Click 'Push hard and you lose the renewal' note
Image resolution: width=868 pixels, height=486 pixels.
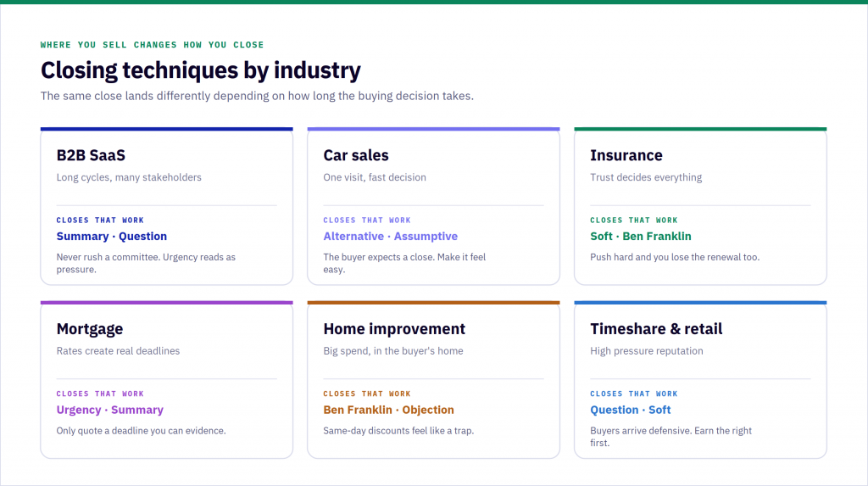(x=675, y=257)
